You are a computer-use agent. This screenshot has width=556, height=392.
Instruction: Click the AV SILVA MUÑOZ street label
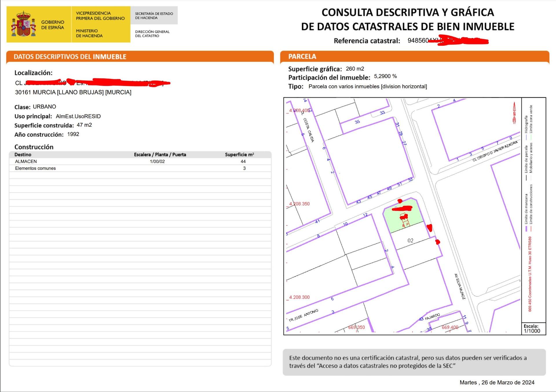pos(460,286)
